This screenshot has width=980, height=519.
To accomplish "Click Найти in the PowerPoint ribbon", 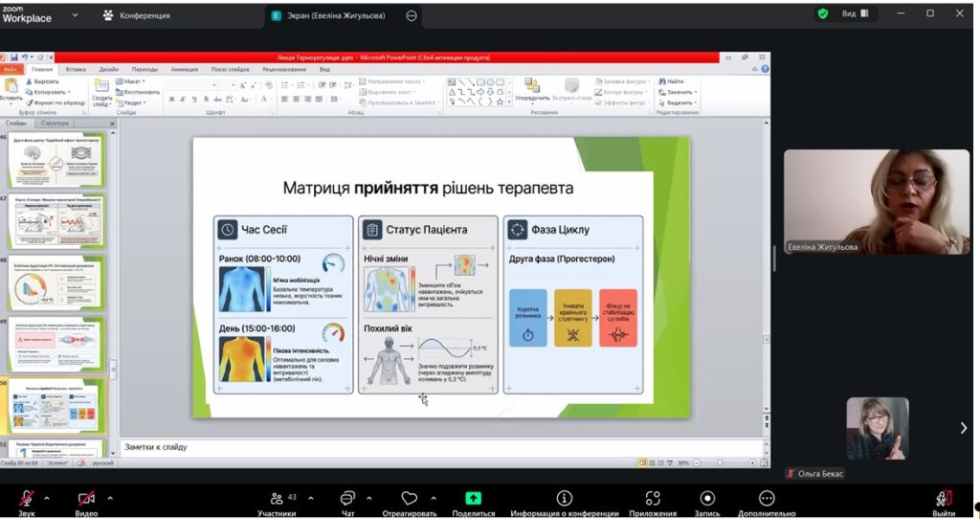I will 675,81.
